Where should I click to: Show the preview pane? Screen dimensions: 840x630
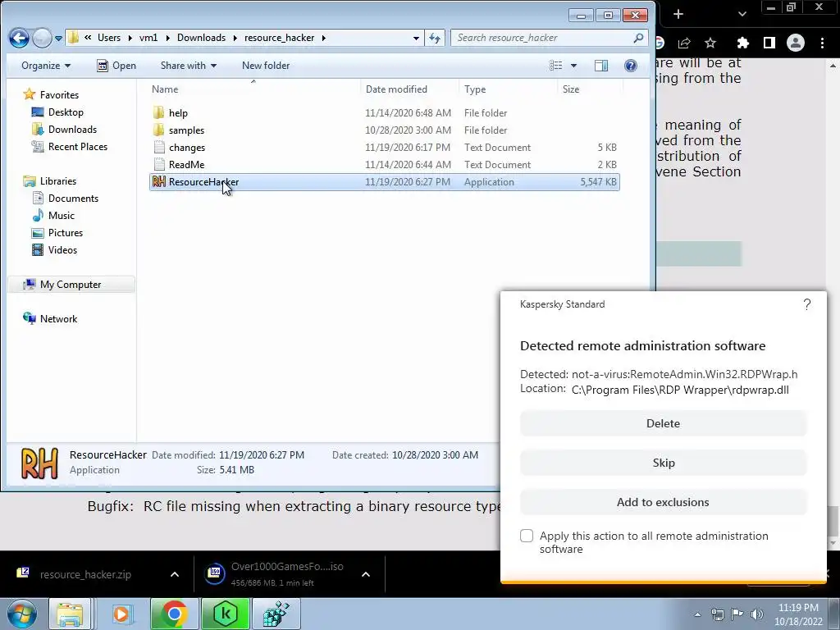601,66
